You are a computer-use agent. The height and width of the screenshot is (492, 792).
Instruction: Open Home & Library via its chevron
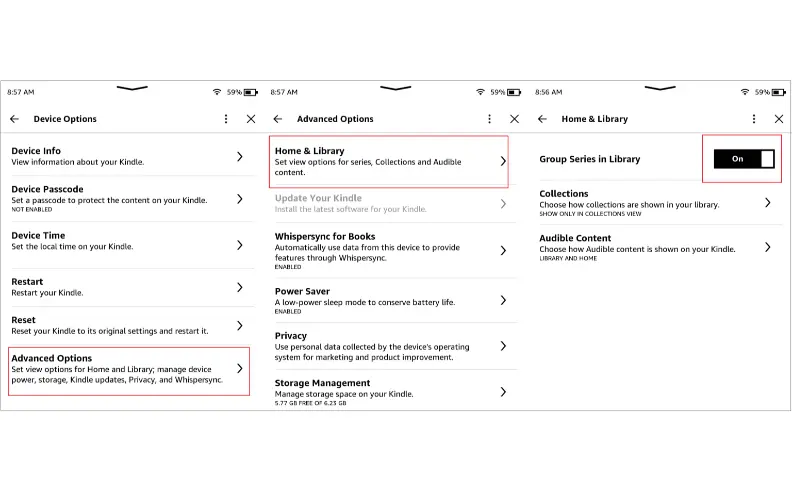[503, 161]
